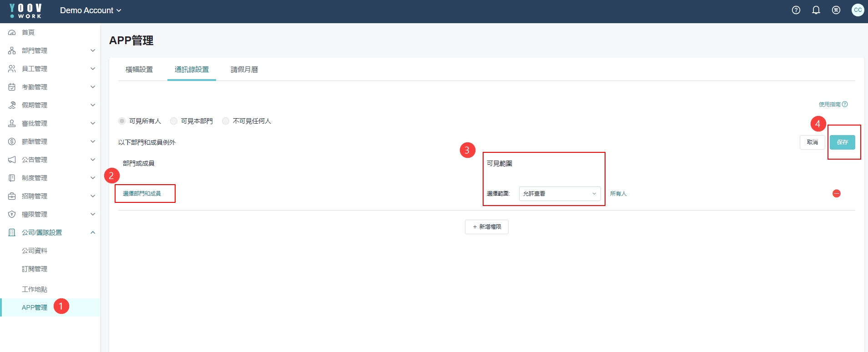Switch to the 橫幅設置 tab
This screenshot has height=352, width=868.
(139, 70)
